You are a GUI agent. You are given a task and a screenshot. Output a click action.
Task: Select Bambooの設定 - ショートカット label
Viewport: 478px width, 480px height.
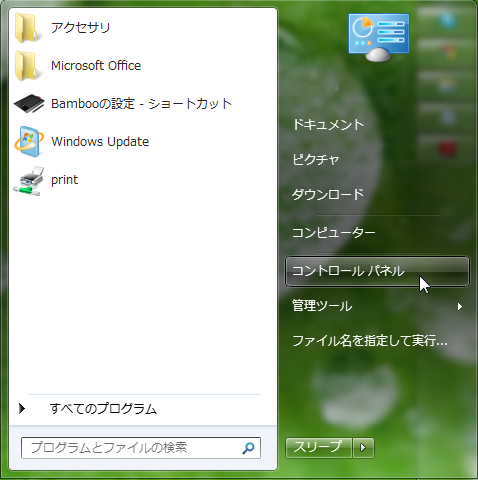pyautogui.click(x=141, y=104)
